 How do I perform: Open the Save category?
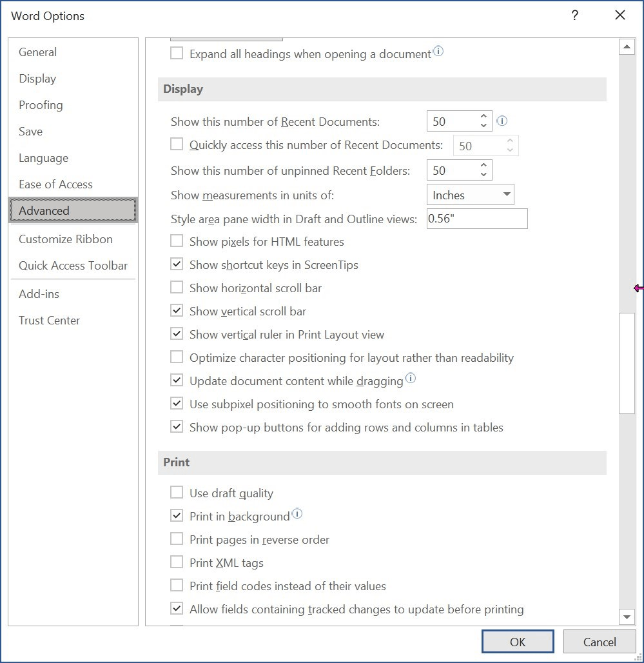coord(73,132)
